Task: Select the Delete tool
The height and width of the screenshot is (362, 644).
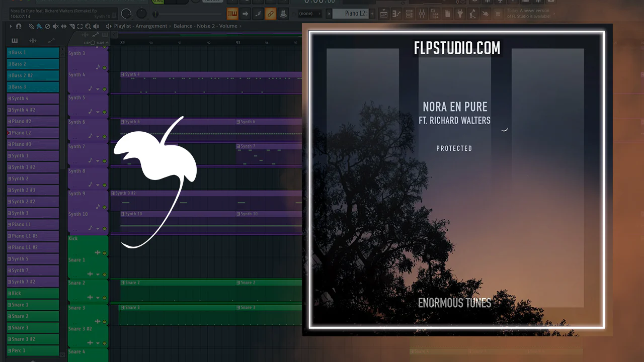Action: click(47, 26)
